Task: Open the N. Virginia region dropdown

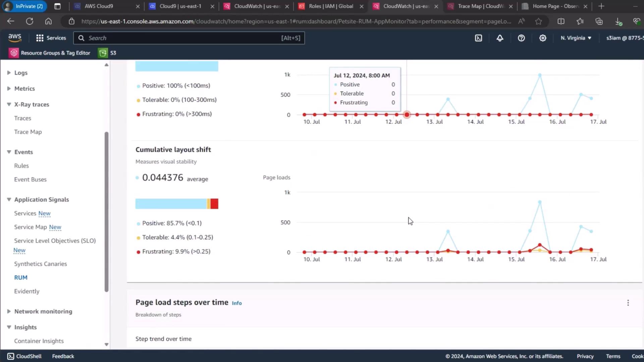Action: [576, 38]
